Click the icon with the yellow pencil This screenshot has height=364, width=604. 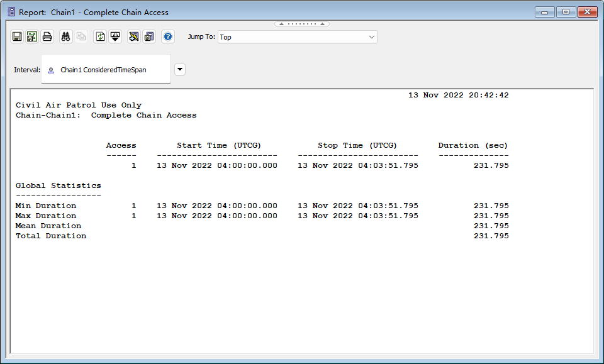(x=133, y=36)
